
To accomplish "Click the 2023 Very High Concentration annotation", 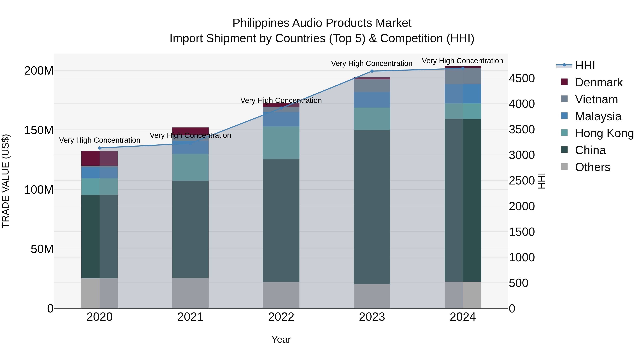I will [x=372, y=63].
